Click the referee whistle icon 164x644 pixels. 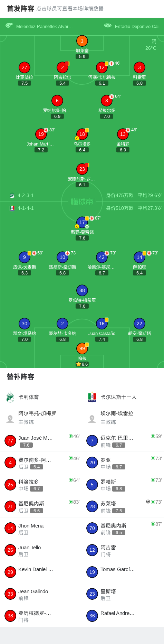click(x=9, y=26)
